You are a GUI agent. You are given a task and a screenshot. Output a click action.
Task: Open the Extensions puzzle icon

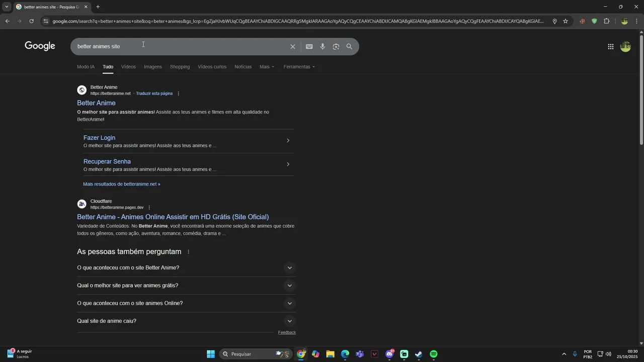pyautogui.click(x=606, y=21)
